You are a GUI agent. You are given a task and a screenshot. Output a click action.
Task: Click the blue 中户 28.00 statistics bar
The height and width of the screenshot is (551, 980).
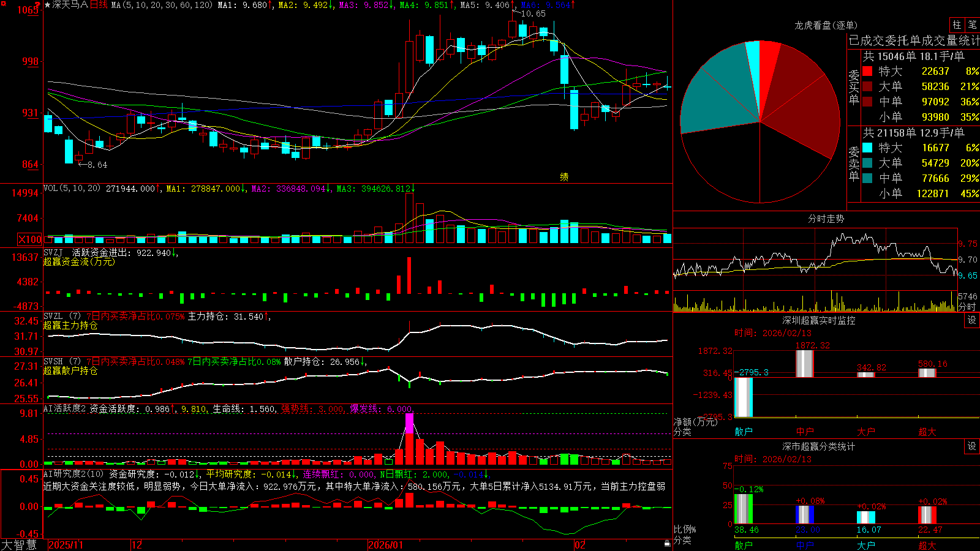[x=805, y=515]
